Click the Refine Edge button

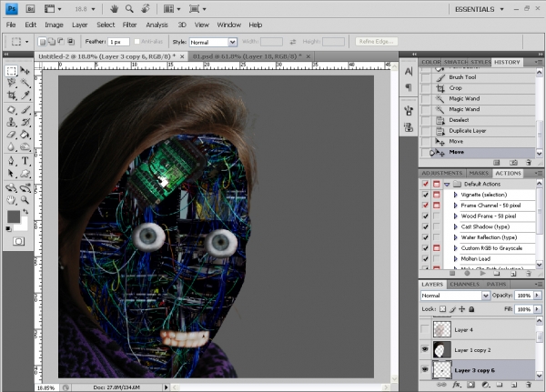(x=377, y=42)
